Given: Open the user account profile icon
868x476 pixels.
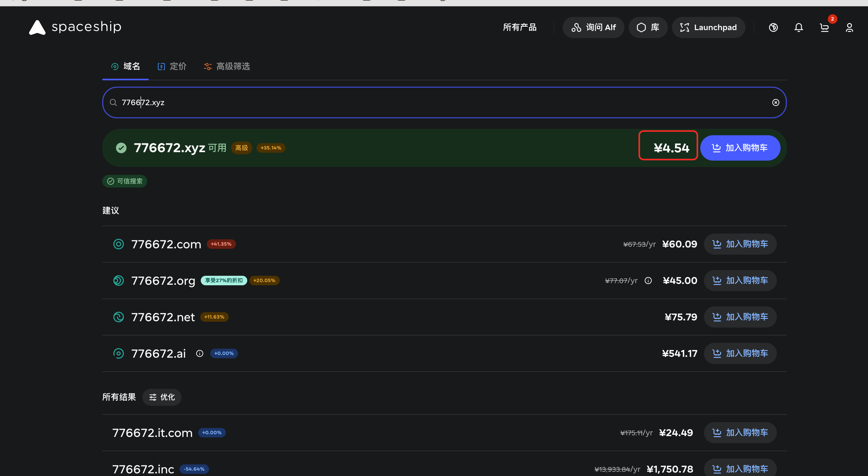Looking at the screenshot, I should (850, 27).
